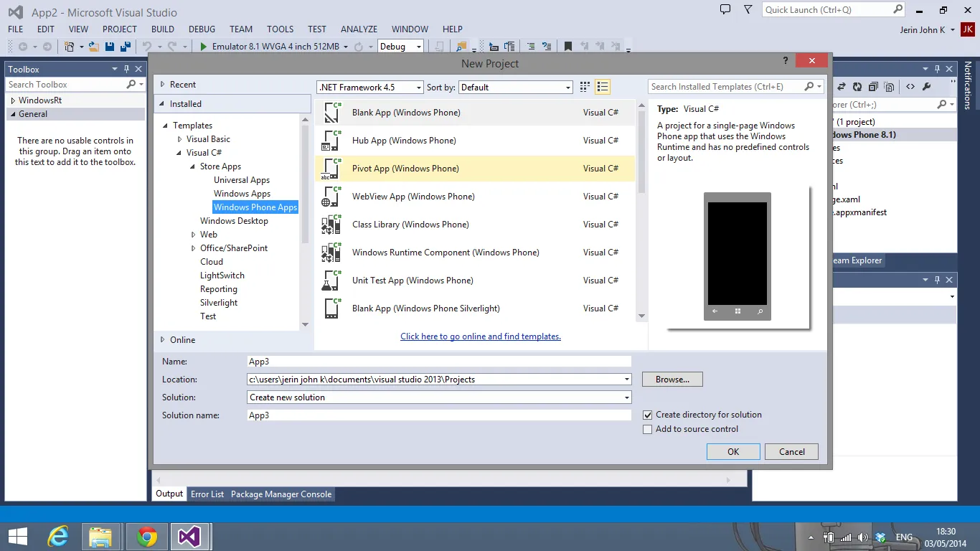This screenshot has width=980, height=551.
Task: Expand the WindowsRt toolbox group
Action: [x=13, y=100]
